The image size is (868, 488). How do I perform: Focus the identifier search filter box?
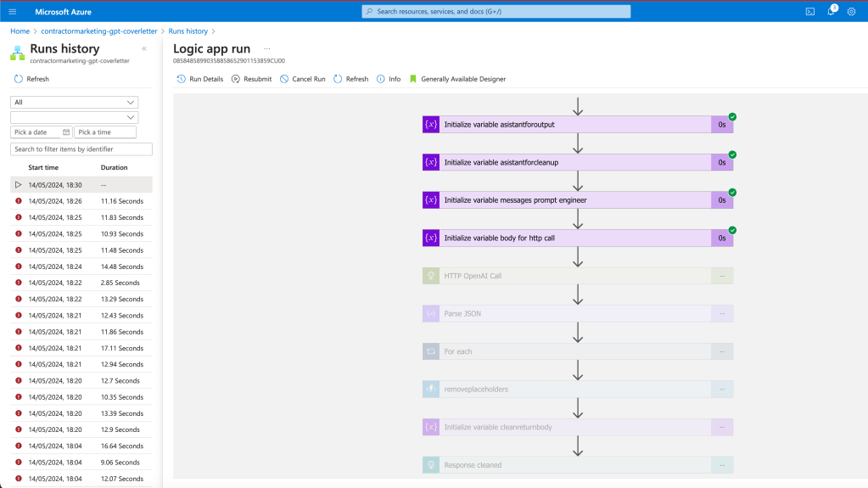click(81, 149)
